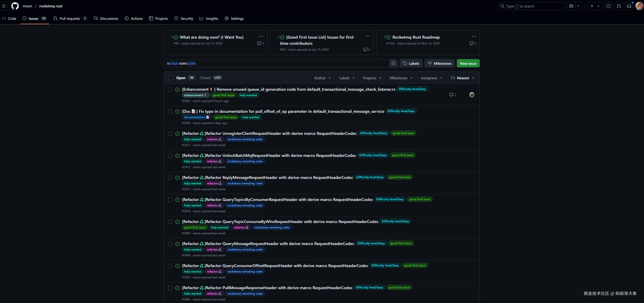Open the issues circle icon in header

[x=608, y=6]
